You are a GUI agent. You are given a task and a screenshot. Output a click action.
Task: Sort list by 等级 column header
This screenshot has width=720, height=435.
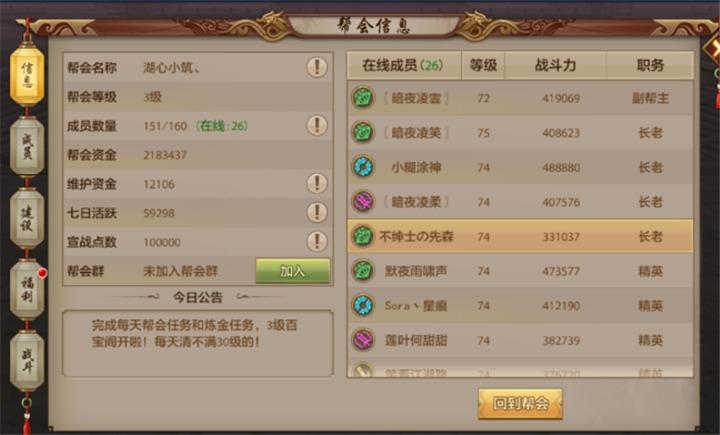tap(483, 65)
